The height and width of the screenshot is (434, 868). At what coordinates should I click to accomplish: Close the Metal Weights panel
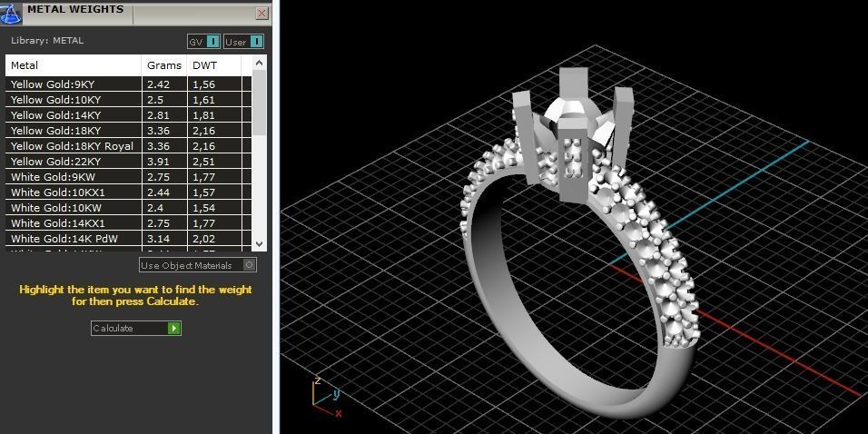[262, 14]
